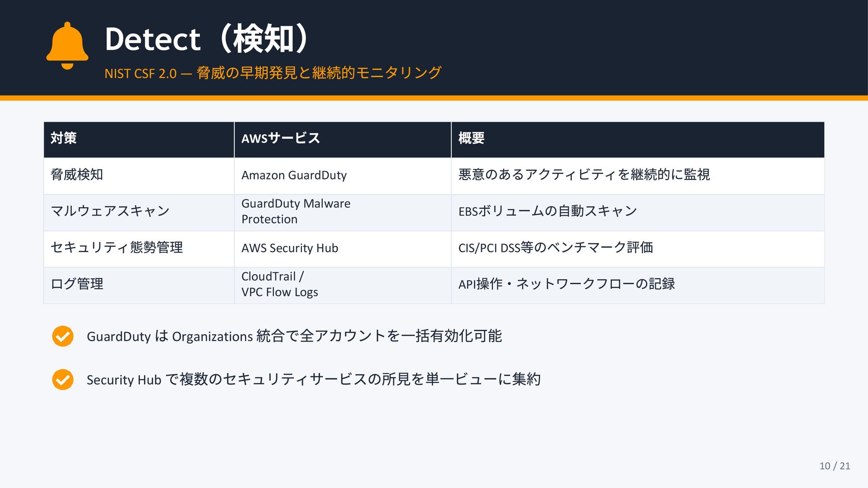Click the GuardDuty Organizations bullet text

tap(294, 336)
